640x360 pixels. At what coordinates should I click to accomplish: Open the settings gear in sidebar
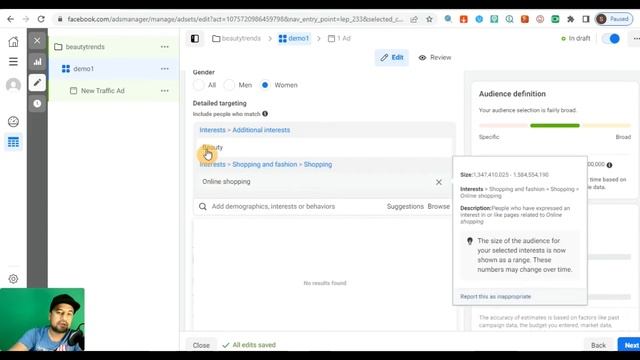coord(13,279)
